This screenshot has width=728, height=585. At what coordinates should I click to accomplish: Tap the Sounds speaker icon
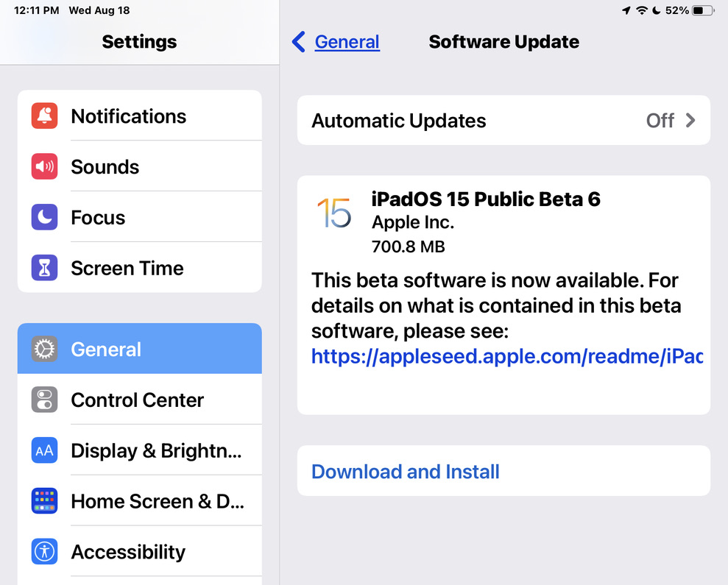[45, 166]
